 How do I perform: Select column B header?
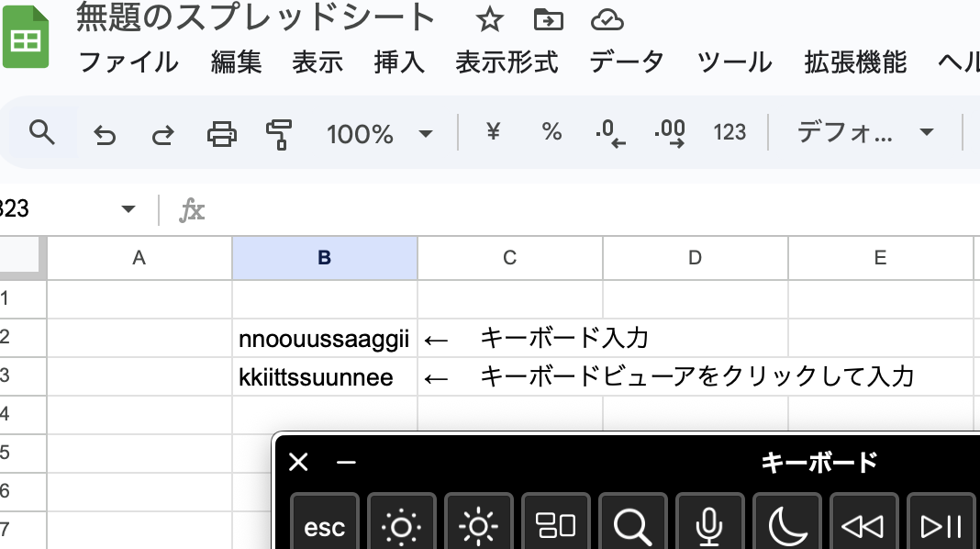(325, 258)
